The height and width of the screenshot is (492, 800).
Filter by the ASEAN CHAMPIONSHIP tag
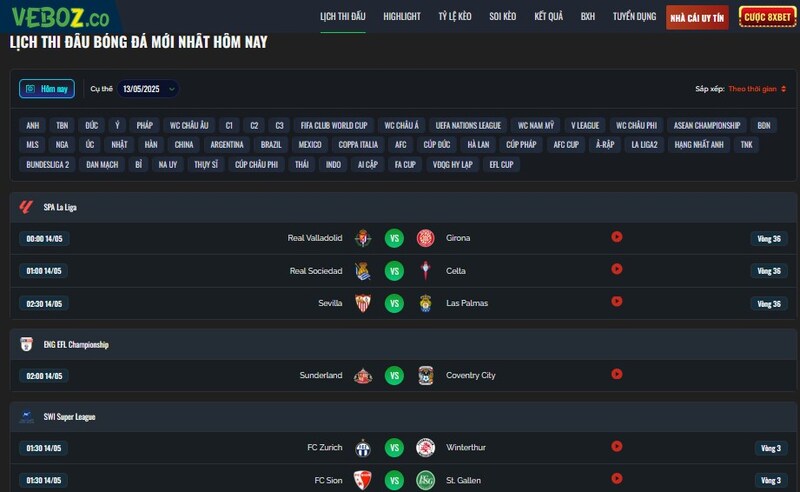707,126
